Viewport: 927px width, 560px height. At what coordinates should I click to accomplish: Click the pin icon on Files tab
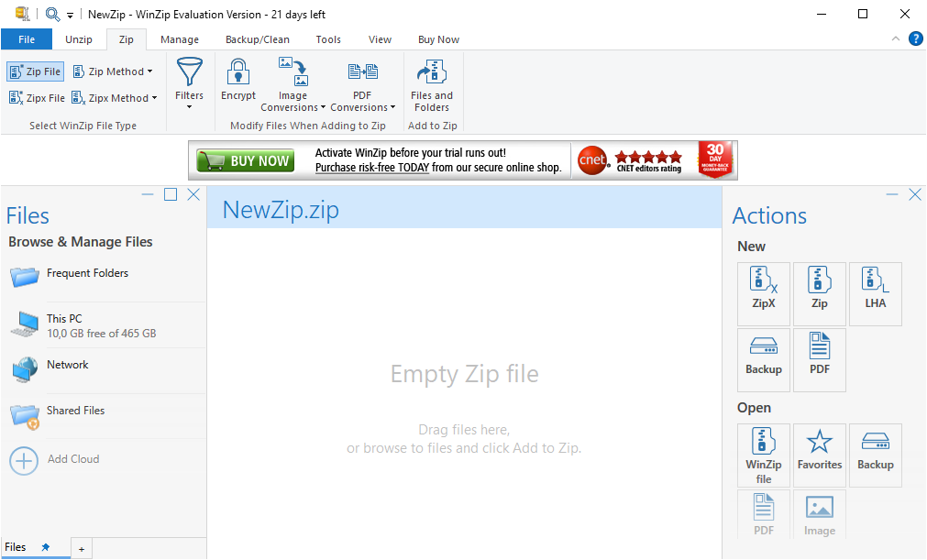click(46, 547)
